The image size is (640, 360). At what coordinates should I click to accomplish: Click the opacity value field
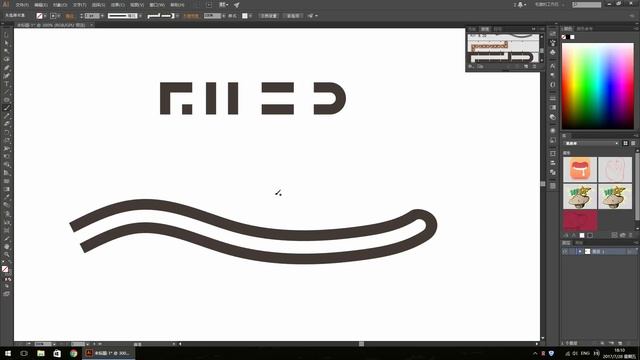click(212, 16)
